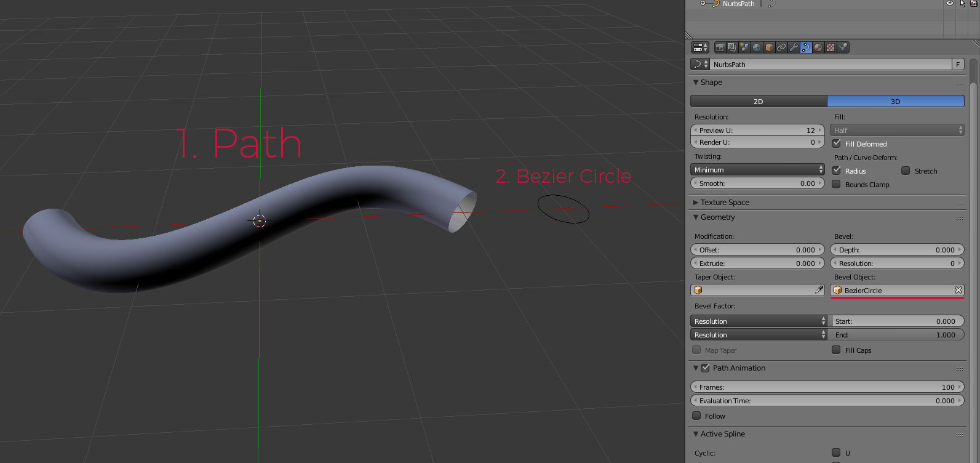The height and width of the screenshot is (463, 980).
Task: Switch the curve shape to 2D
Action: [x=759, y=101]
